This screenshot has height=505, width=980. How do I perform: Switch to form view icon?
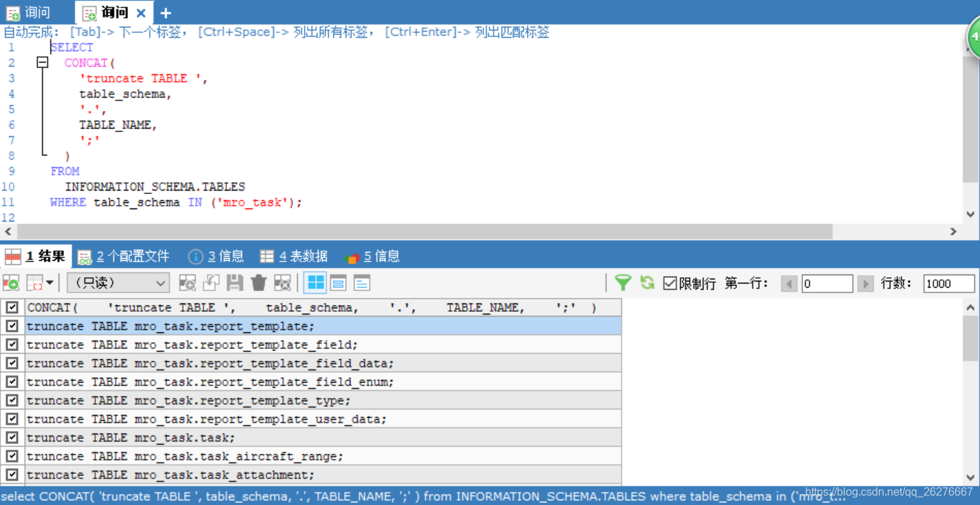click(x=337, y=282)
